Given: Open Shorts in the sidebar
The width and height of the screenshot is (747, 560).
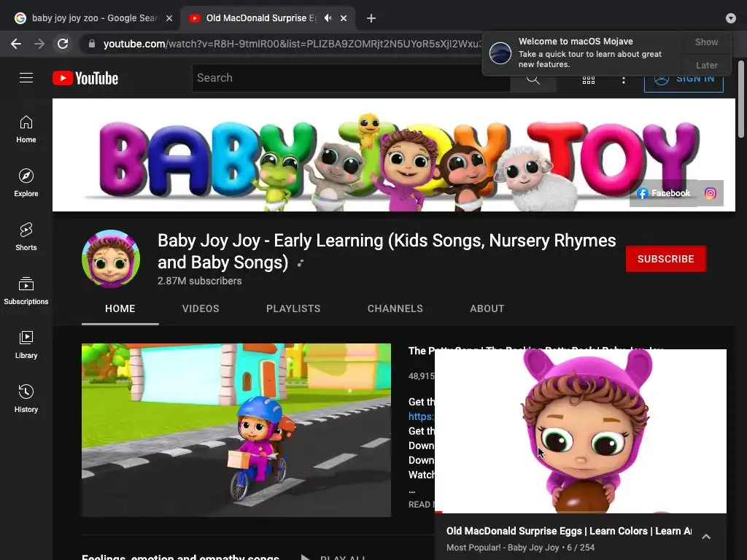Looking at the screenshot, I should [26, 237].
